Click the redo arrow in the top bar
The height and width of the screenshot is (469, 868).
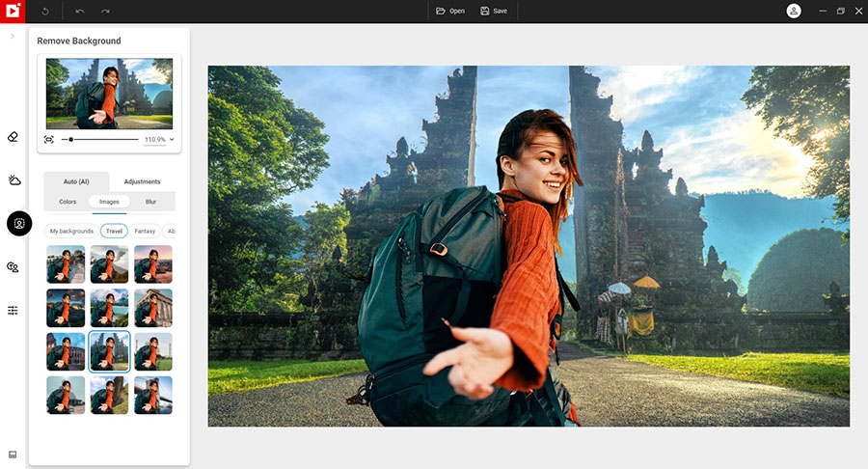[x=105, y=11]
